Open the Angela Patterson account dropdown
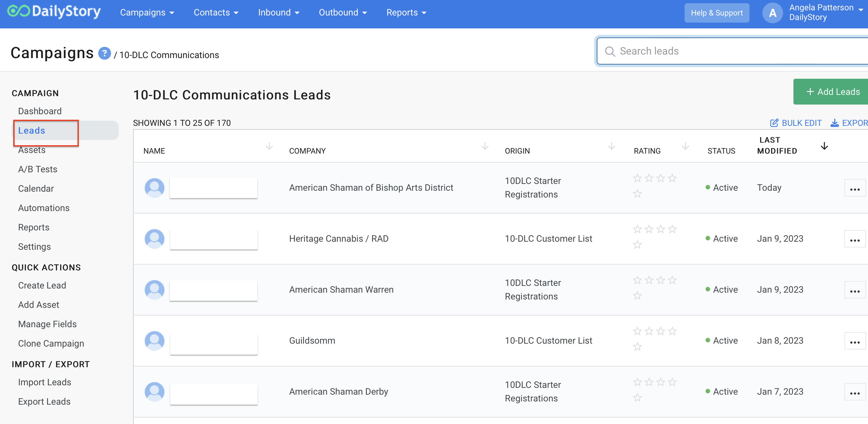868x424 pixels. tap(826, 13)
